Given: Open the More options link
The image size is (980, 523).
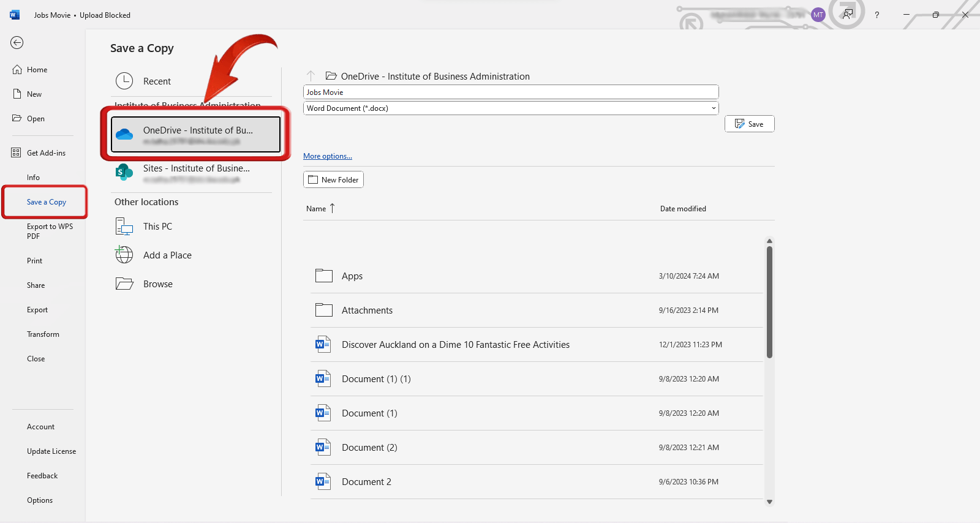Looking at the screenshot, I should coord(328,156).
